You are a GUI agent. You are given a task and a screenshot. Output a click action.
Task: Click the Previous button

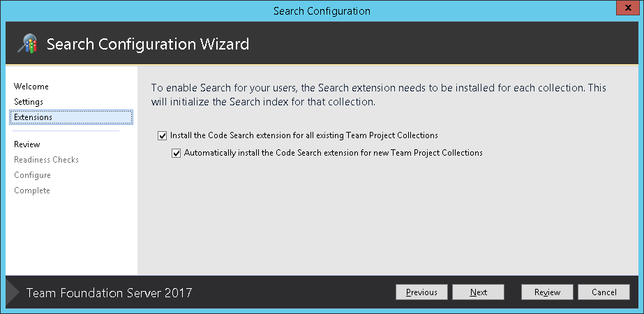pyautogui.click(x=421, y=292)
